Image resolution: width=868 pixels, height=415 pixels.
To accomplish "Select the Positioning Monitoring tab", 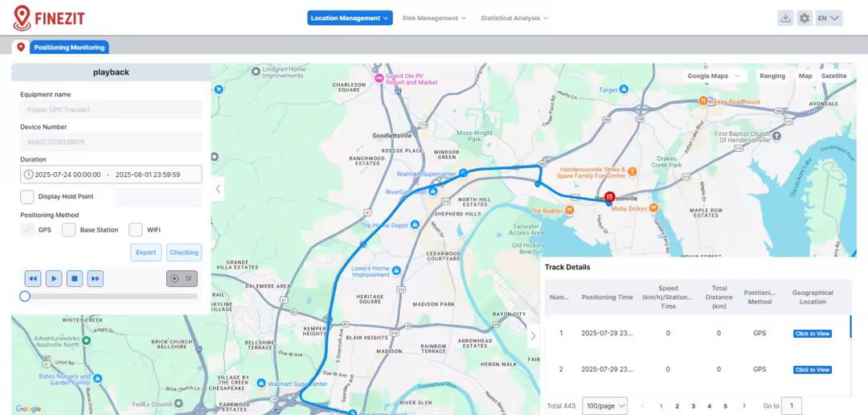I will coord(69,47).
